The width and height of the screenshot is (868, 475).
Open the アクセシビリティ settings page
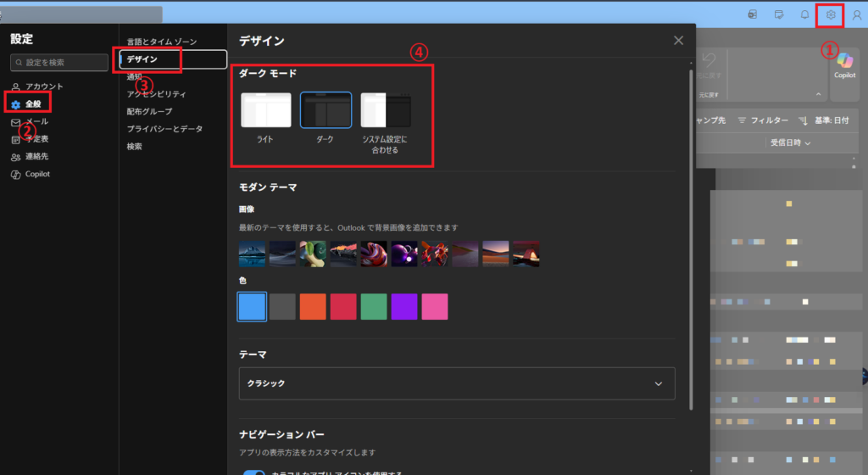pos(156,94)
